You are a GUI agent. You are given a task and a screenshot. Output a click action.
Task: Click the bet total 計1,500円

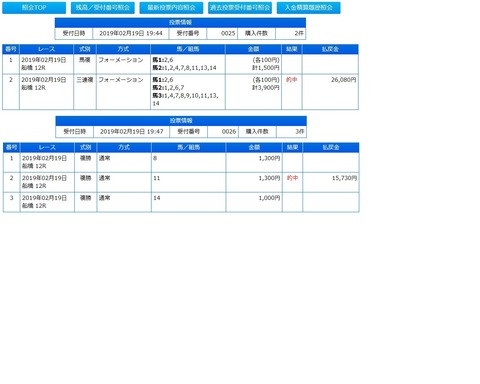point(266,68)
